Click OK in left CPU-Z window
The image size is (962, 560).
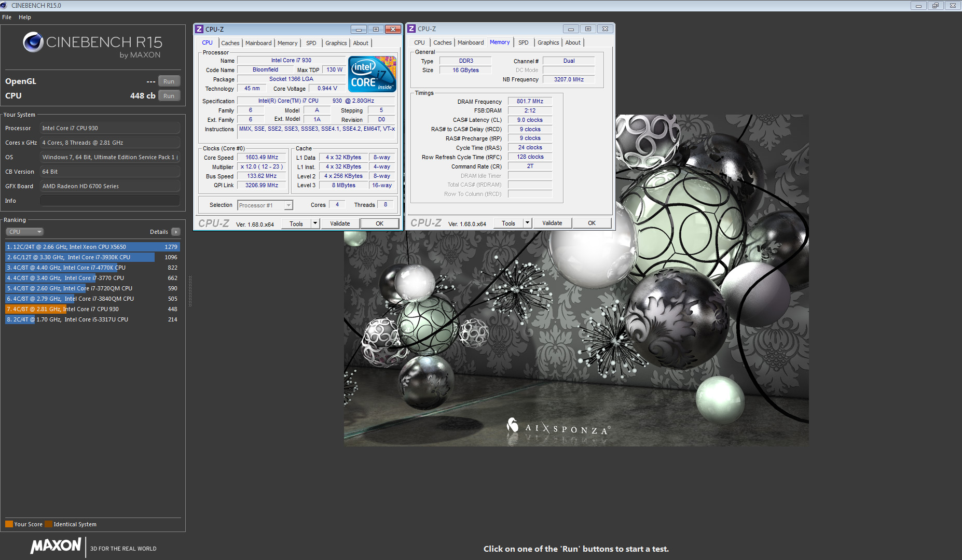379,223
